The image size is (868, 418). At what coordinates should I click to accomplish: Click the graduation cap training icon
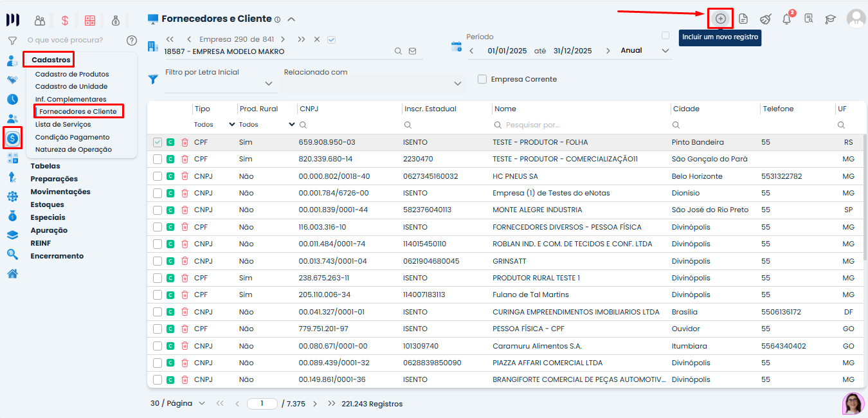(x=831, y=19)
